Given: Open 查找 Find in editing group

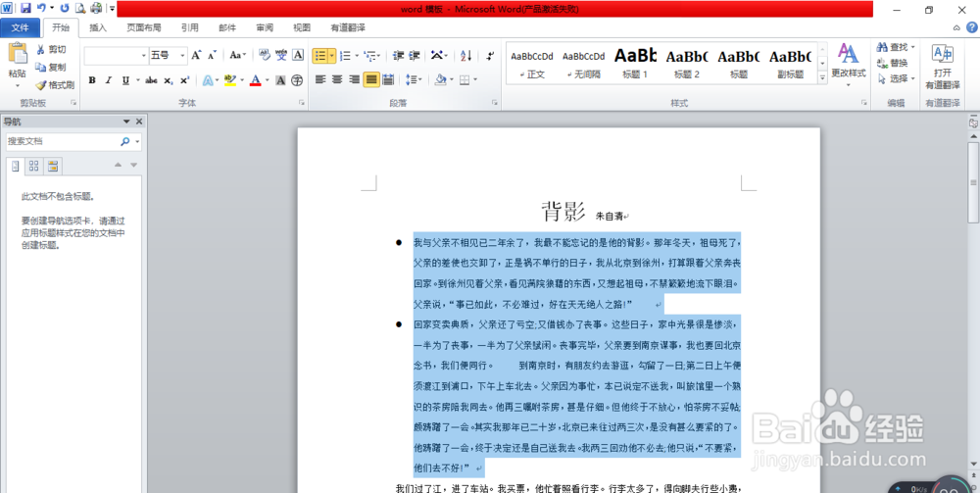Looking at the screenshot, I should coord(896,47).
